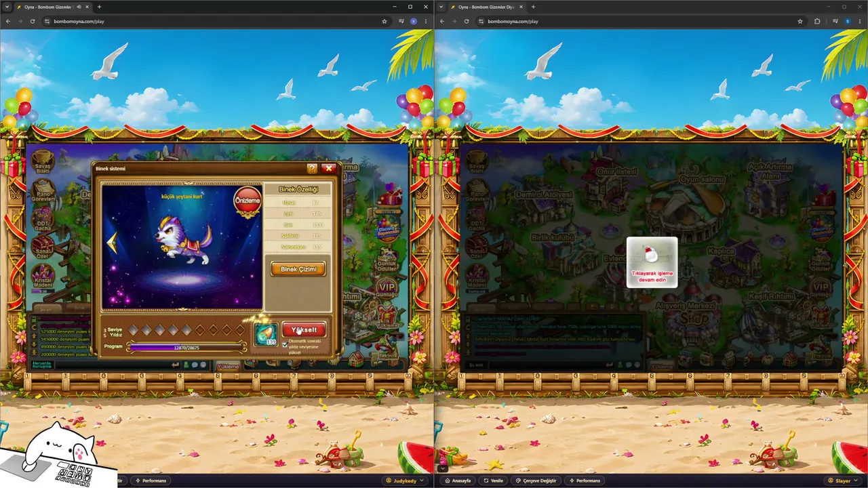Select the upgrade stone item showing 139
Viewport: 868px width, 488px height.
(x=266, y=334)
